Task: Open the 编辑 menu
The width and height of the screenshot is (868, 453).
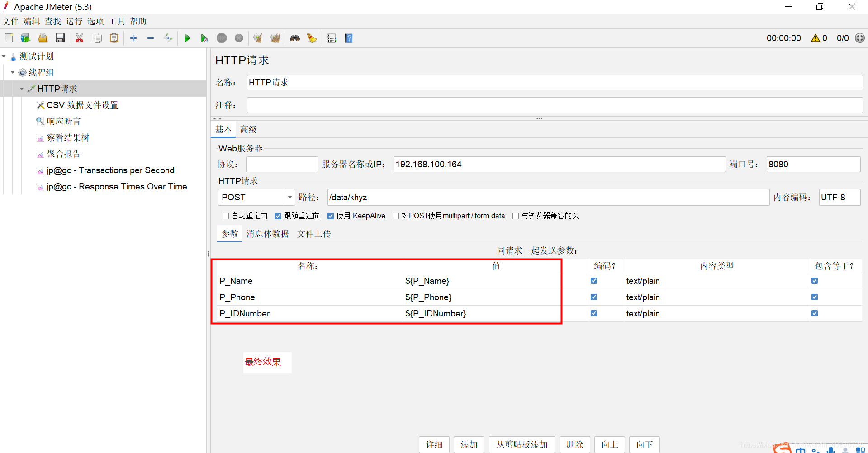Action: (32, 22)
